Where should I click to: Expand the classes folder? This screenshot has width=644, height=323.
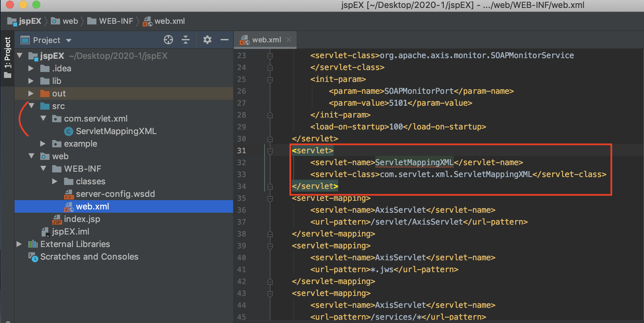click(x=55, y=181)
